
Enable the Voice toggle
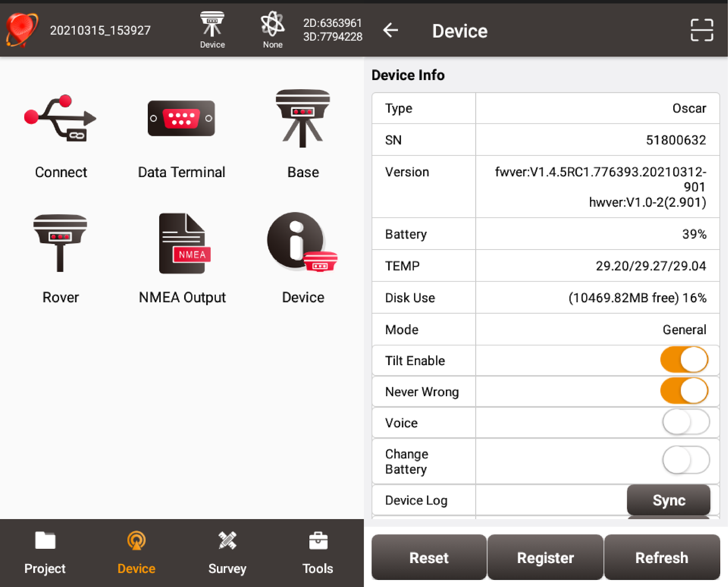[686, 422]
